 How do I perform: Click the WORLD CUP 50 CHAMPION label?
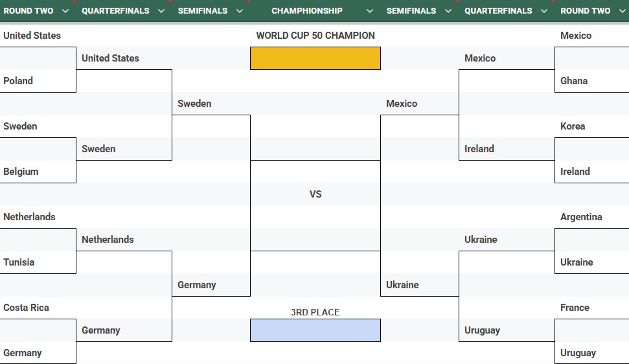315,36
